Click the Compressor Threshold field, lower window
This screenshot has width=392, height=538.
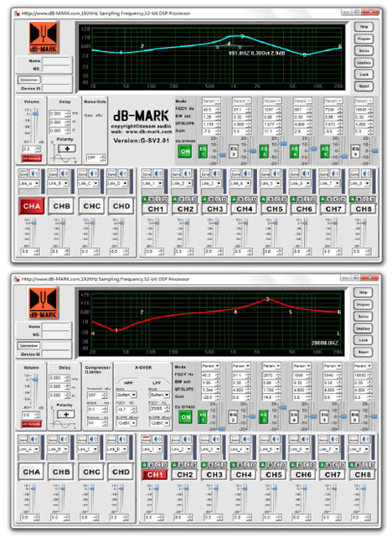[x=97, y=396]
